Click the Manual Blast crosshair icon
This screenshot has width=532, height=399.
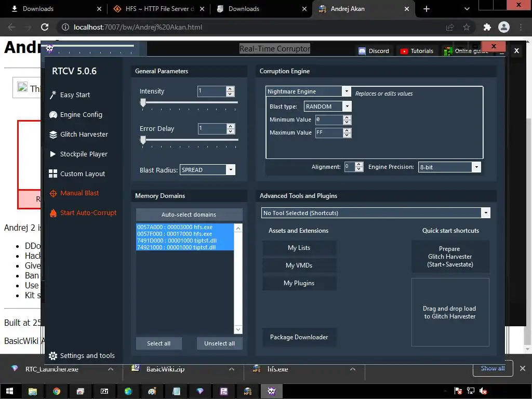53,193
